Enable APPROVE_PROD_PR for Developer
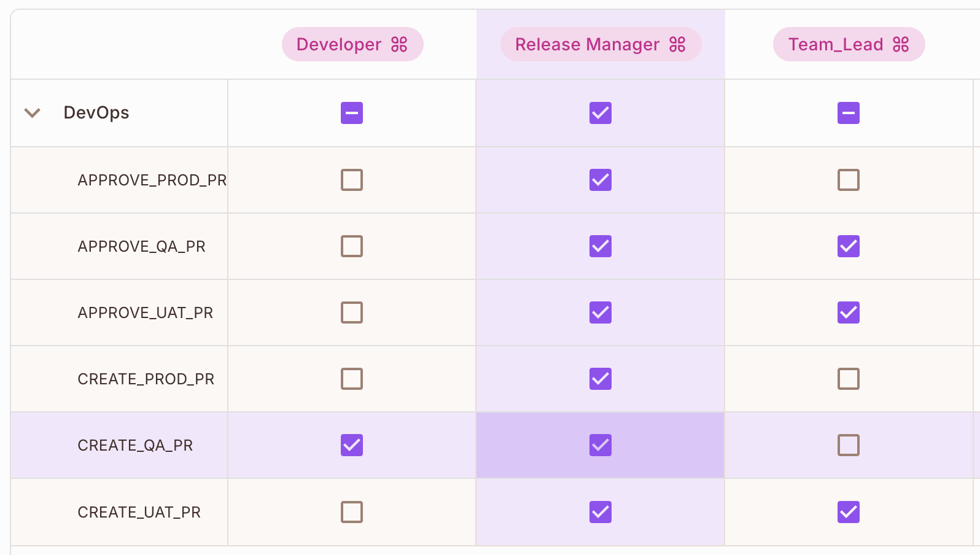The height and width of the screenshot is (555, 980). pyautogui.click(x=352, y=180)
